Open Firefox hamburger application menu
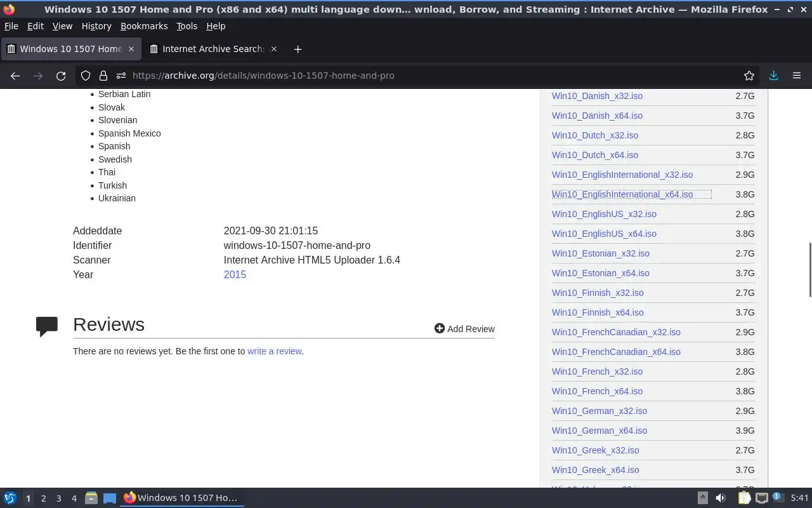The width and height of the screenshot is (812, 508). (797, 76)
